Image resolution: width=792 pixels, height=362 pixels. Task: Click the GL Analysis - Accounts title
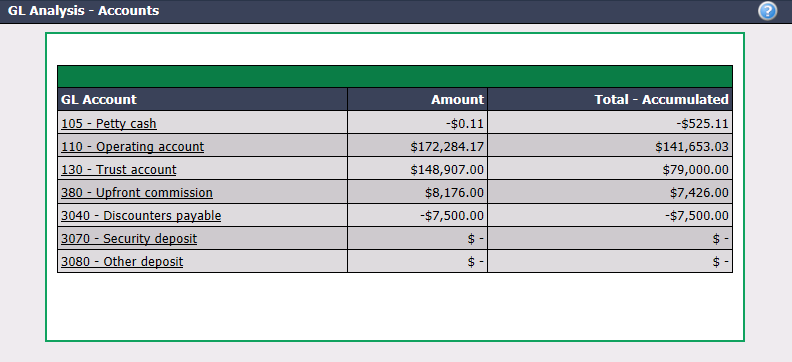[x=83, y=11]
